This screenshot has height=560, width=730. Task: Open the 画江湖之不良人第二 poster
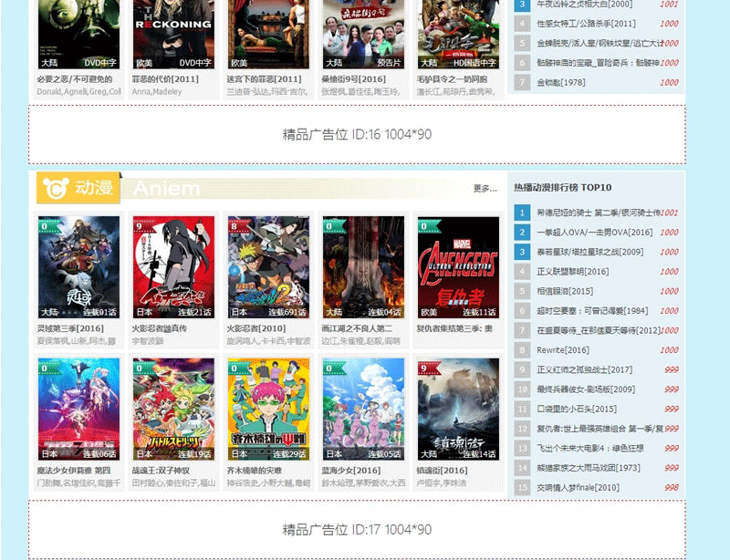click(363, 267)
